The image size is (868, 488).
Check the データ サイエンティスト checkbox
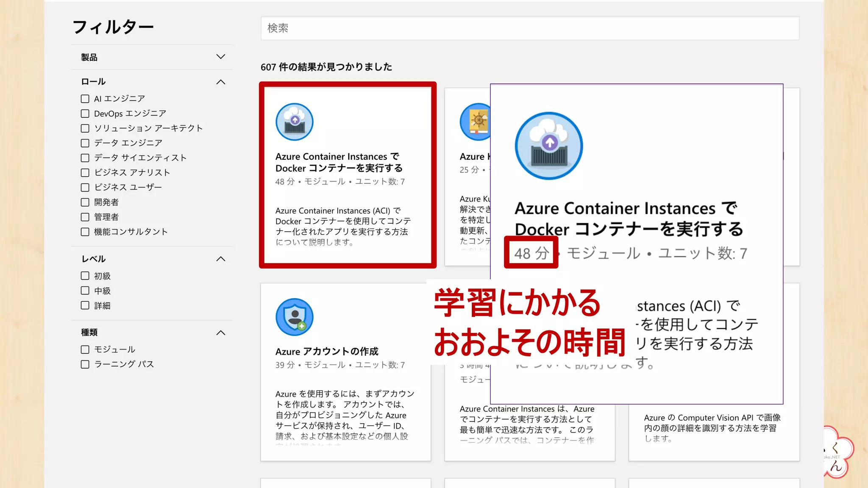(85, 158)
